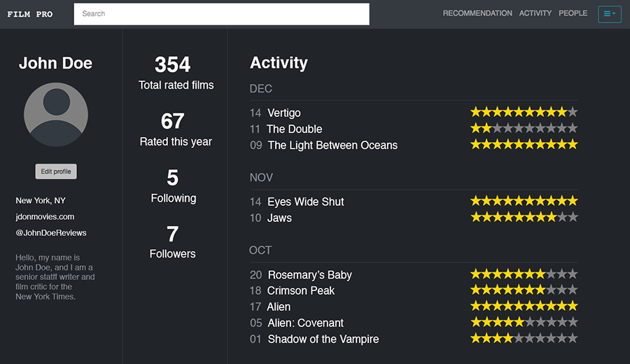
Task: Click the Alien: Covenant star rating
Action: tap(524, 322)
